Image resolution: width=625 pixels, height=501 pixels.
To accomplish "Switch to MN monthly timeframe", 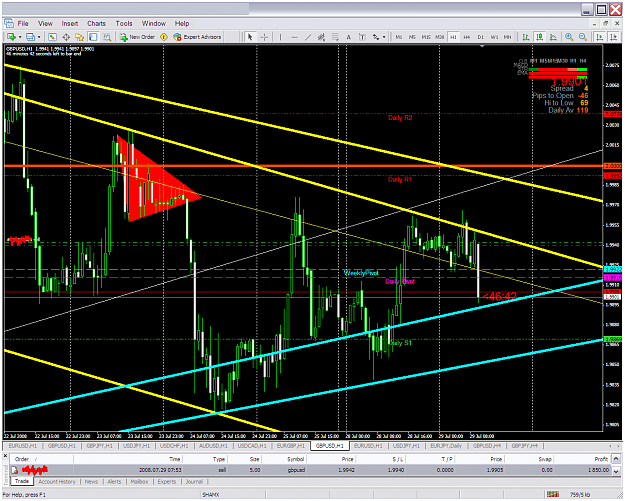I will tap(507, 37).
